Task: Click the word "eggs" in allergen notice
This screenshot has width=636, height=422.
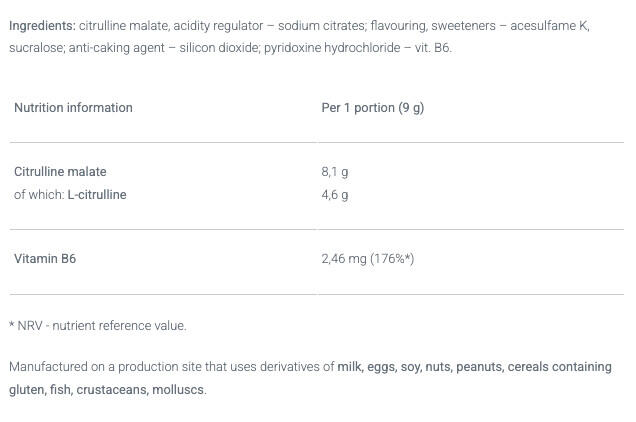Action: click(x=381, y=367)
